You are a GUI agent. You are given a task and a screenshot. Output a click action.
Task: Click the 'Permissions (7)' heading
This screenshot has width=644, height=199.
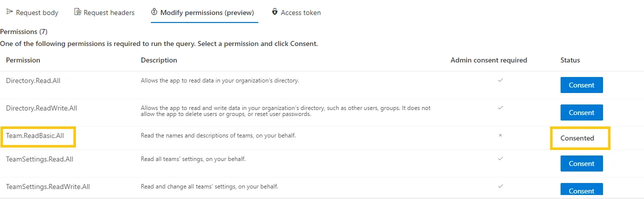pyautogui.click(x=23, y=31)
